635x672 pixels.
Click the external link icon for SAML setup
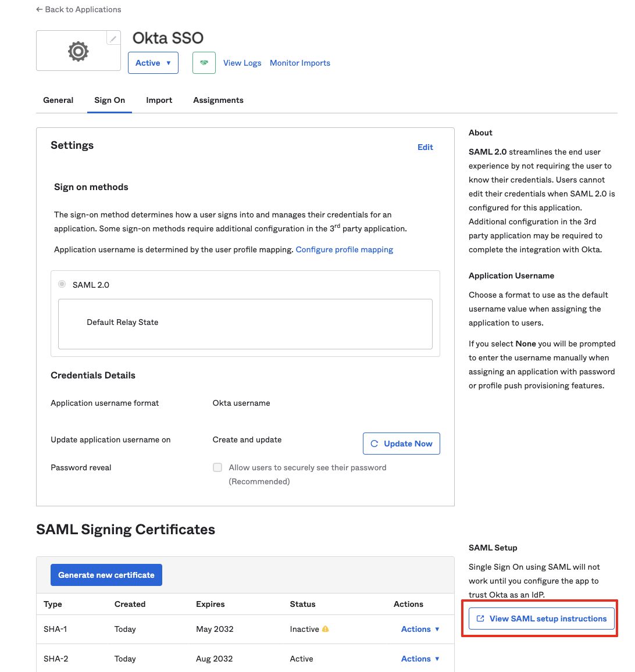point(480,619)
